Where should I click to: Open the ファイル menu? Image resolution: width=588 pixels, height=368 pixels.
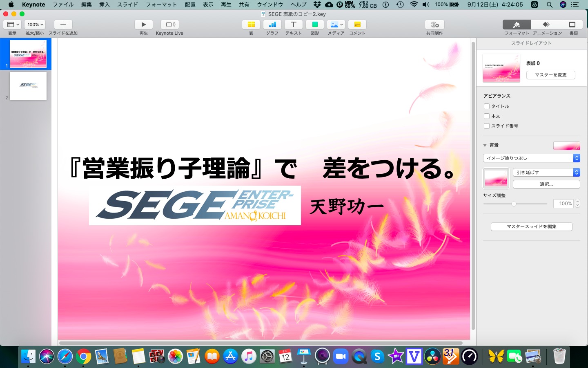pyautogui.click(x=63, y=4)
